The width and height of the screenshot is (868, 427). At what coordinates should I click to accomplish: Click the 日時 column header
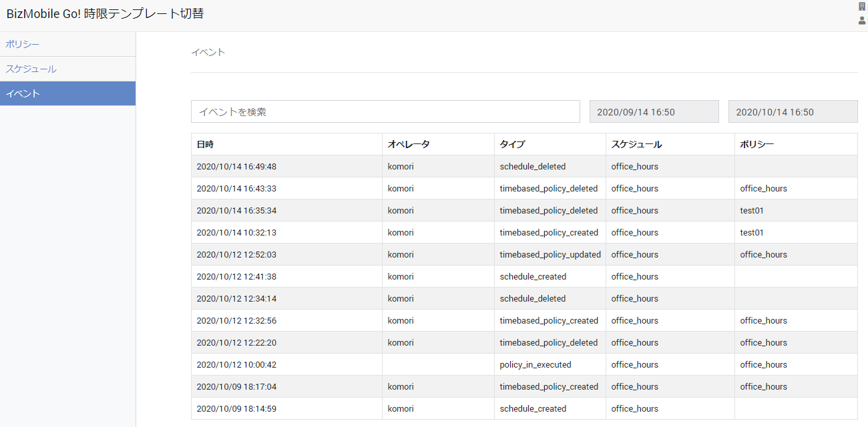(206, 144)
